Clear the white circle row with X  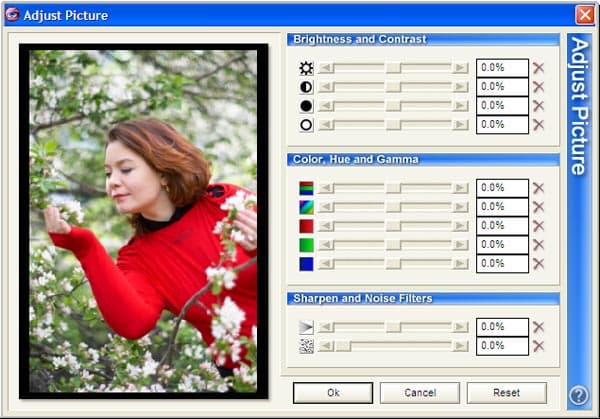click(x=538, y=125)
